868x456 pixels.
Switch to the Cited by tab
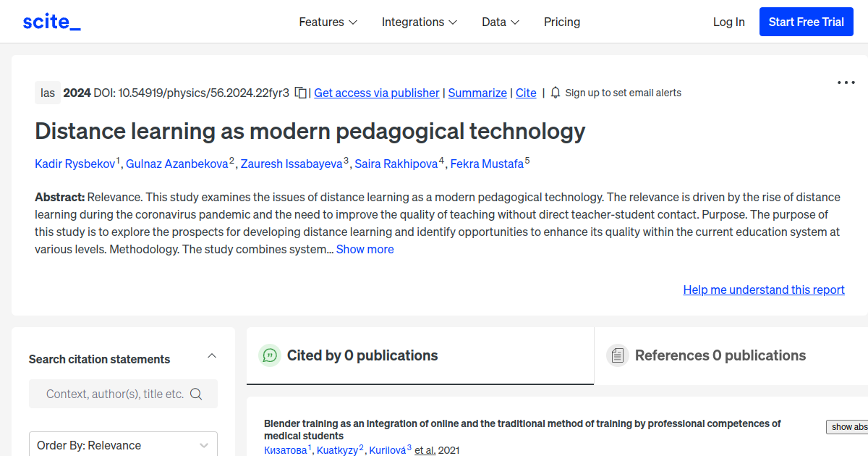(362, 355)
